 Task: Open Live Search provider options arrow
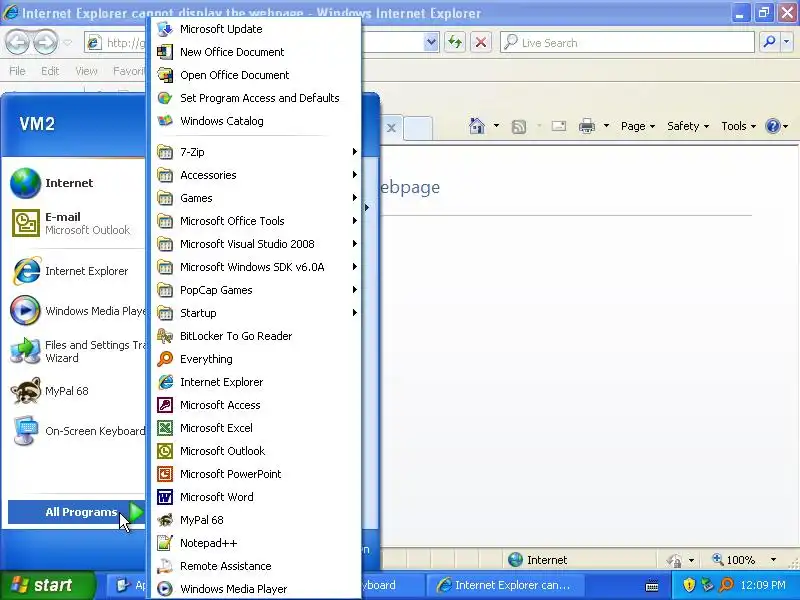point(787,42)
